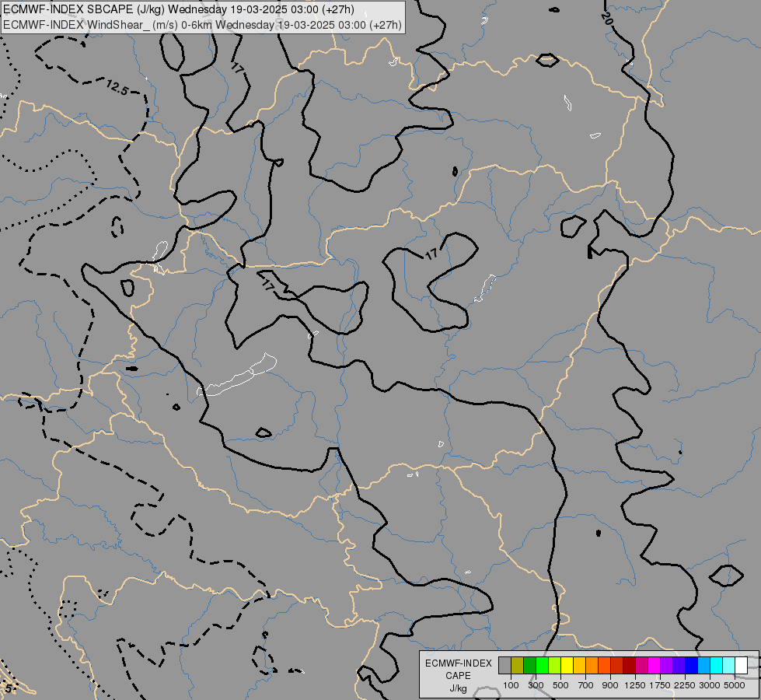
Task: Click the ECMWF-INDEX legend heading
Action: (x=458, y=663)
